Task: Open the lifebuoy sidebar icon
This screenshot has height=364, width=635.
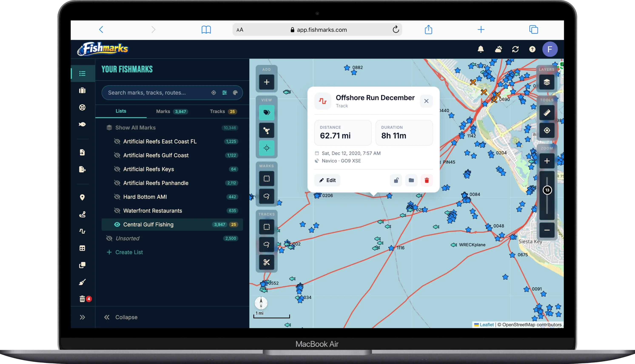Action: tap(82, 107)
